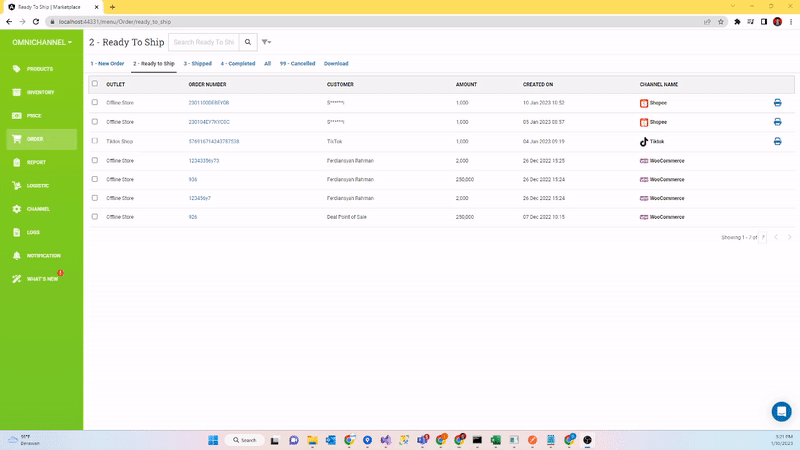Viewport: 800px width, 450px height.
Task: Reload the browser page
Action: [36, 22]
